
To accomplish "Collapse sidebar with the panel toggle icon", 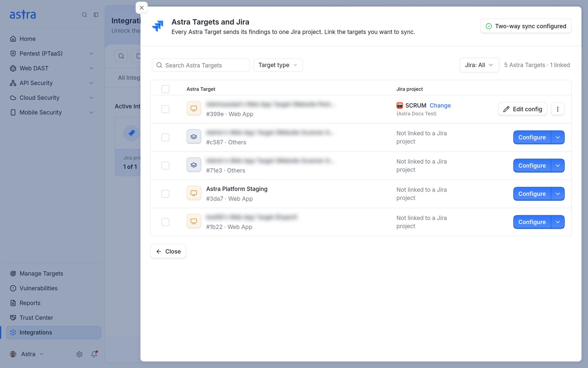I will [x=96, y=15].
